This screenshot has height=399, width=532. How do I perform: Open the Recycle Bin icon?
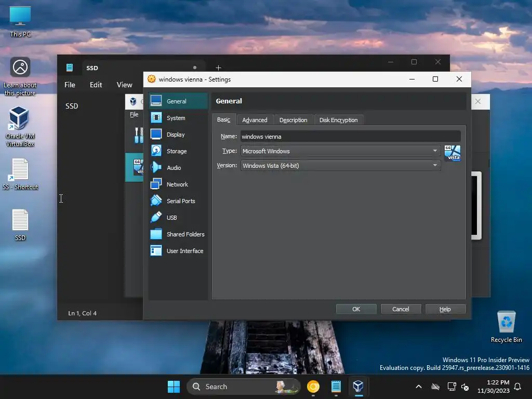(506, 327)
